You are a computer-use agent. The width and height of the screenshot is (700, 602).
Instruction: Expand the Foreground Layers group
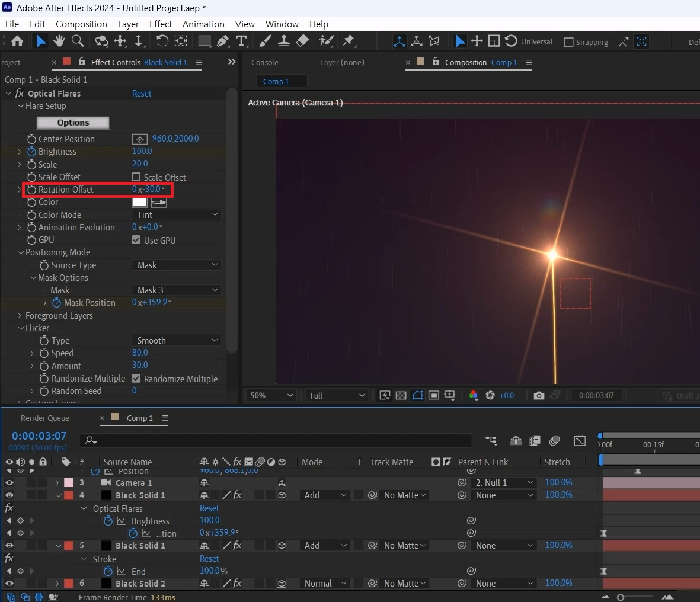click(19, 315)
